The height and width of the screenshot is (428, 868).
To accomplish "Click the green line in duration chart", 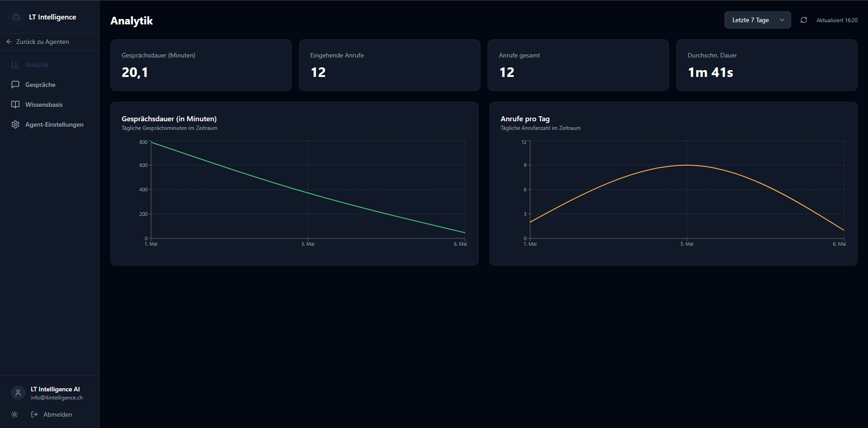I will coord(308,193).
